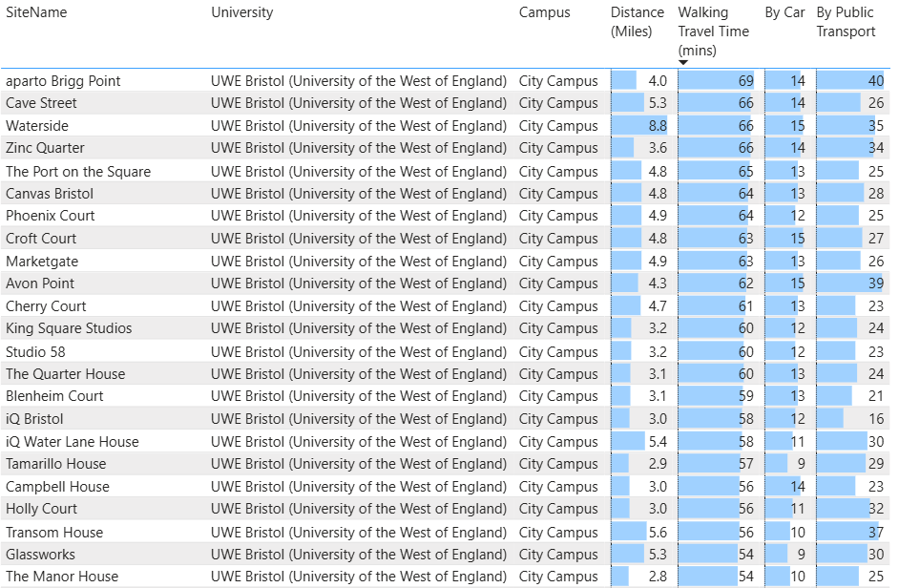899x588 pixels.
Task: Click the 3.6 distance for Zinc Quarter
Action: click(x=658, y=148)
